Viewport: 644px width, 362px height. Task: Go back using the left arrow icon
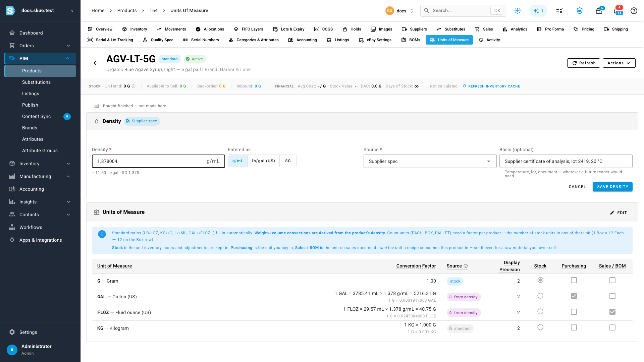pyautogui.click(x=96, y=63)
